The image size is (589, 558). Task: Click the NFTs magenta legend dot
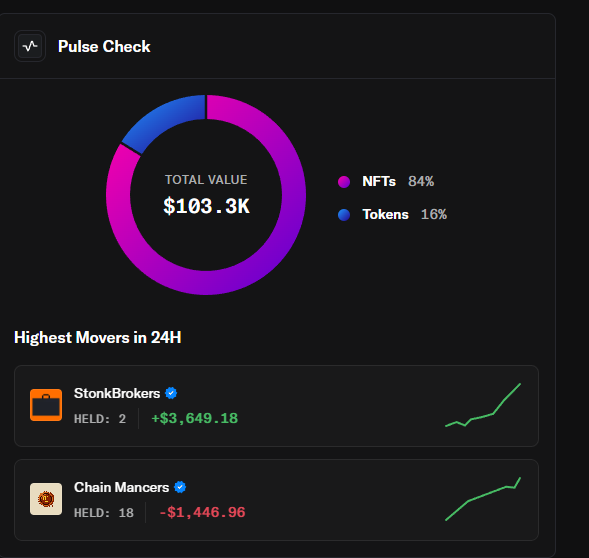pyautogui.click(x=344, y=182)
